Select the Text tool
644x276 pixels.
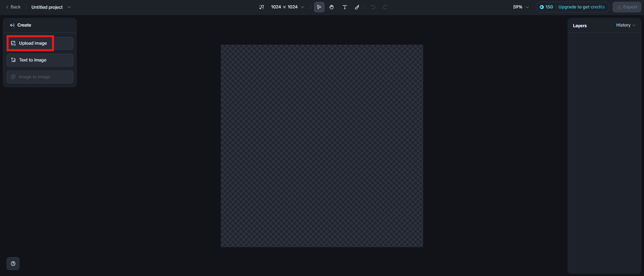[x=345, y=7]
